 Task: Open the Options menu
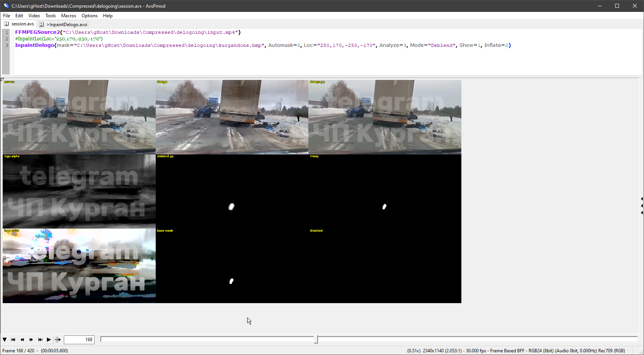click(x=90, y=16)
